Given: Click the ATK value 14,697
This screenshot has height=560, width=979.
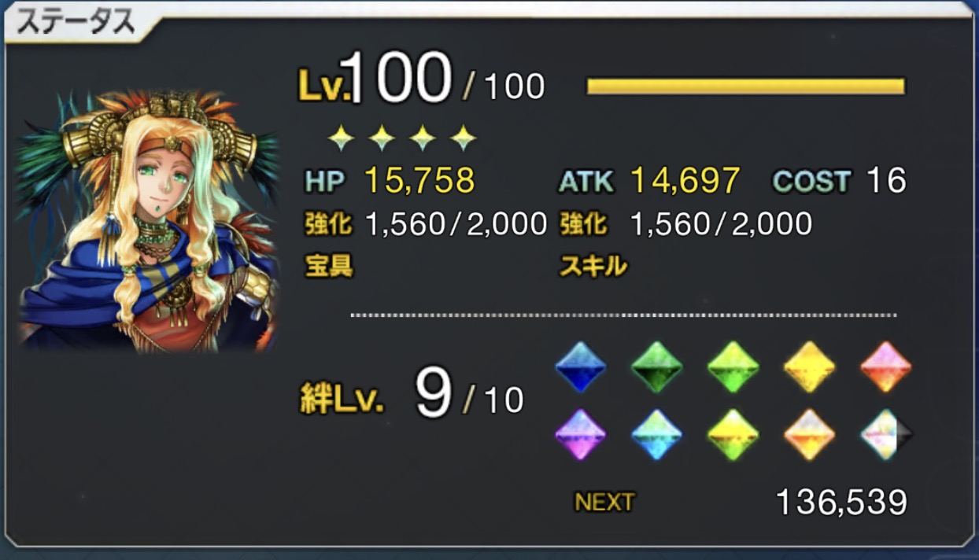Looking at the screenshot, I should pyautogui.click(x=685, y=181).
